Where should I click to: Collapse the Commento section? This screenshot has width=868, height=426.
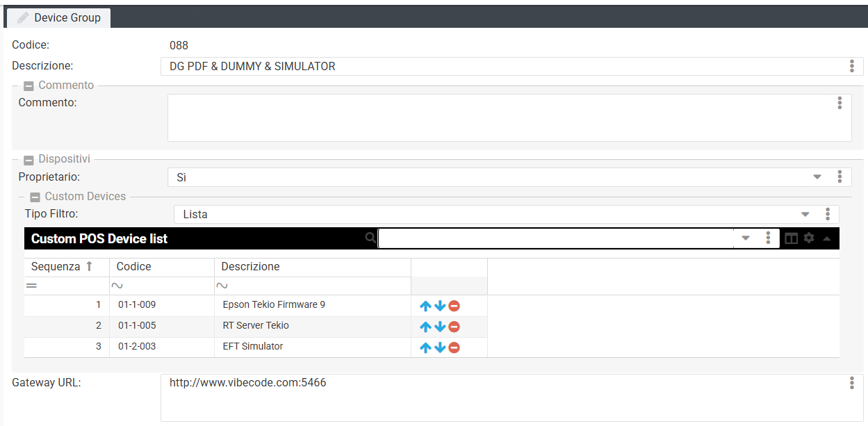[x=28, y=86]
